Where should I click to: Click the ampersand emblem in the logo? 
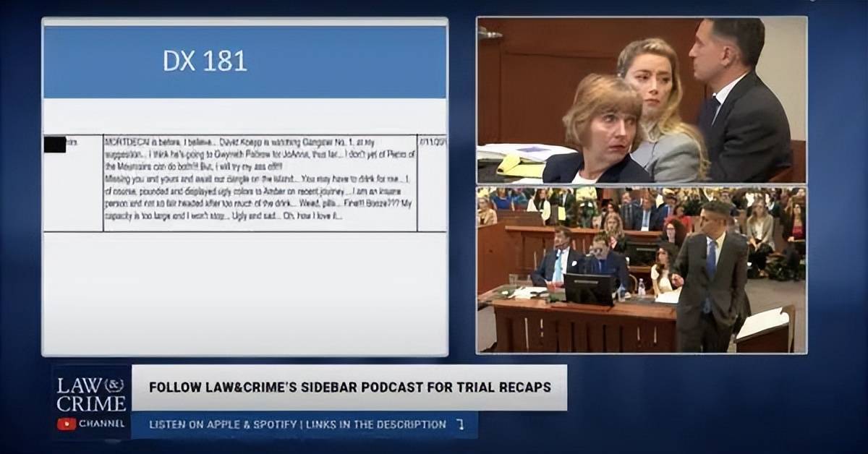pos(115,384)
